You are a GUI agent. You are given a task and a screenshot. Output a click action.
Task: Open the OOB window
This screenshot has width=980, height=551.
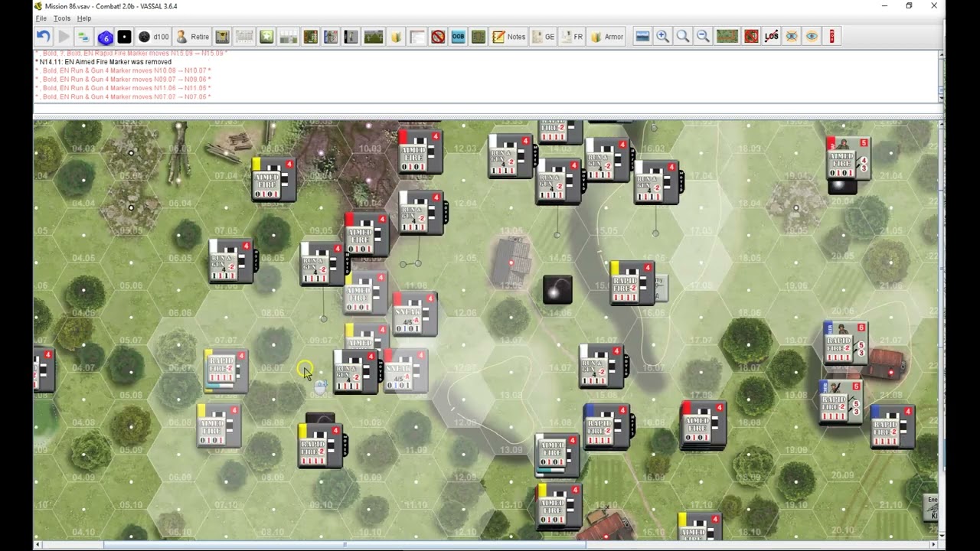[x=458, y=37]
